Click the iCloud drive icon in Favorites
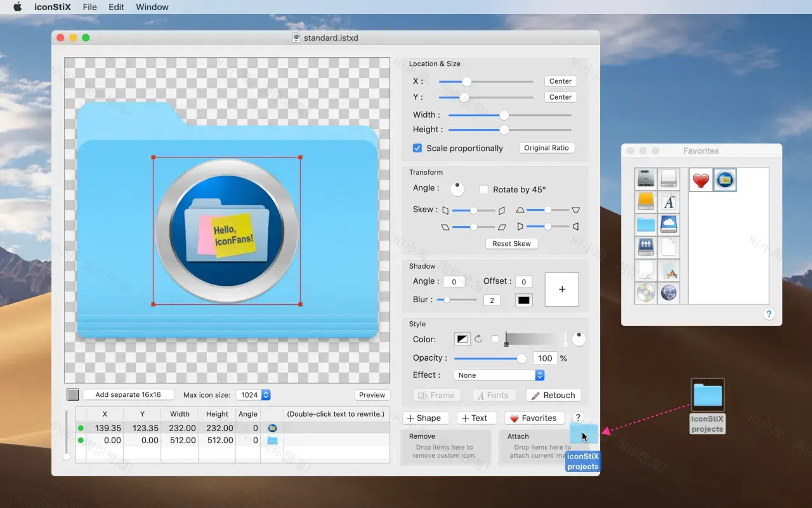The image size is (812, 508). [669, 224]
